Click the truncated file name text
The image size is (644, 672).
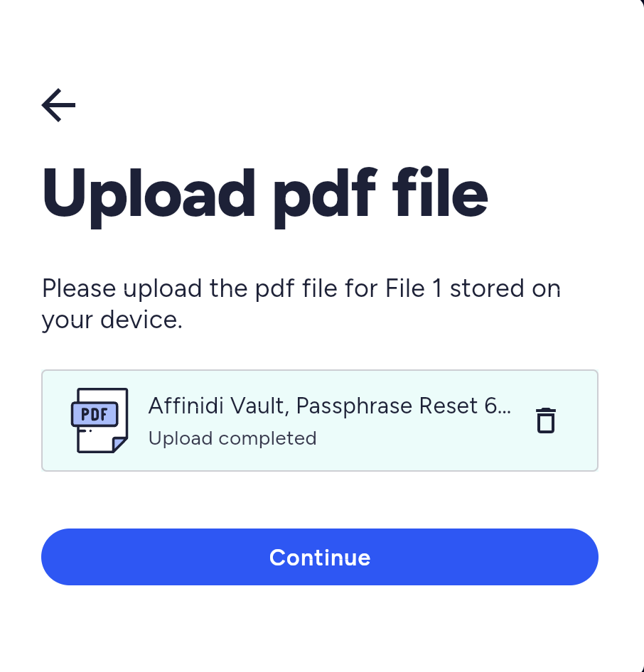(x=329, y=406)
